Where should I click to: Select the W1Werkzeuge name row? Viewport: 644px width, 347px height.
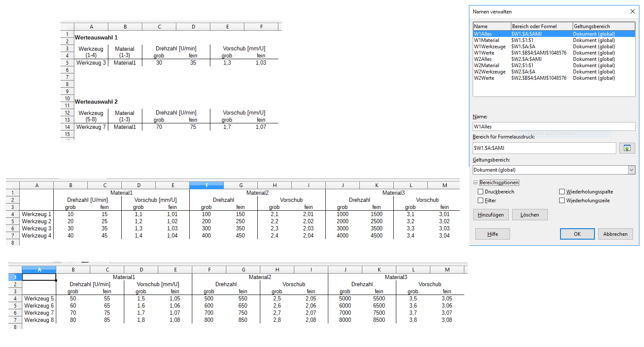click(554, 47)
